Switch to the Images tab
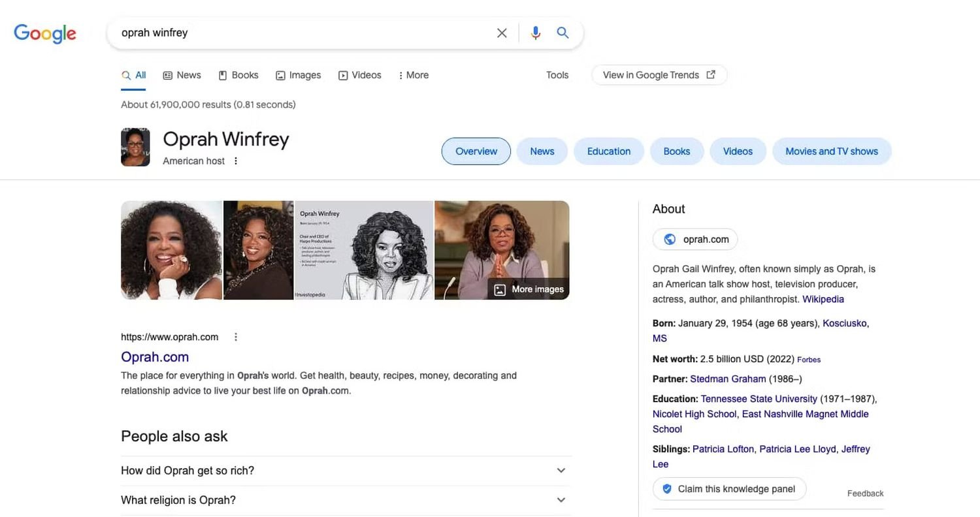 click(299, 75)
